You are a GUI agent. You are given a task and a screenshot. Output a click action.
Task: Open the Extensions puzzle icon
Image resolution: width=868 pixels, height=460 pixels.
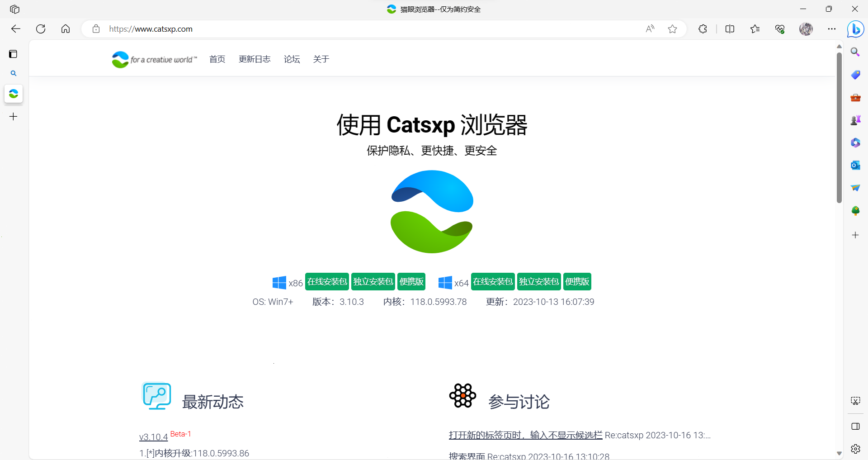pyautogui.click(x=703, y=29)
